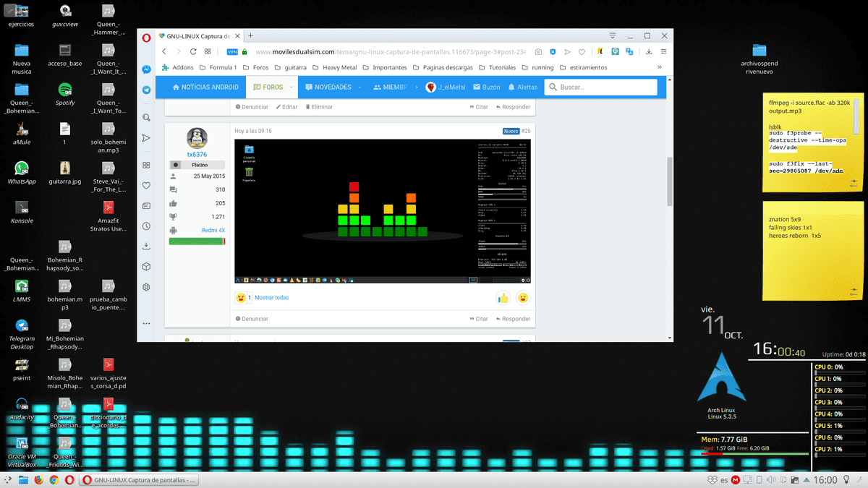Open the aMule desktop icon
The height and width of the screenshot is (488, 868).
[22, 133]
